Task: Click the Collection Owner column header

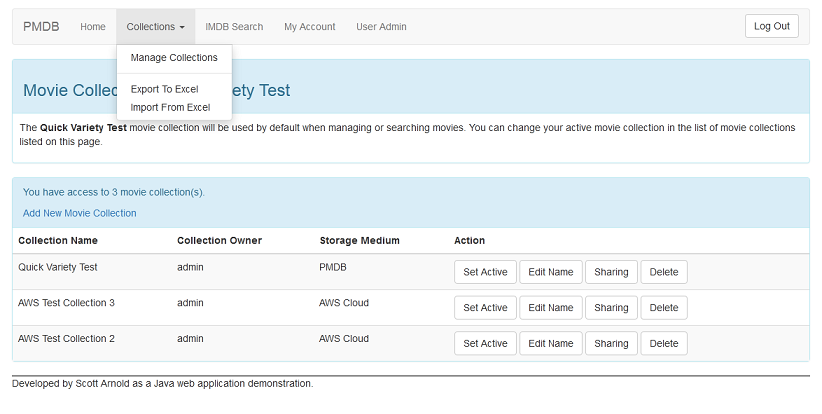Action: [219, 241]
